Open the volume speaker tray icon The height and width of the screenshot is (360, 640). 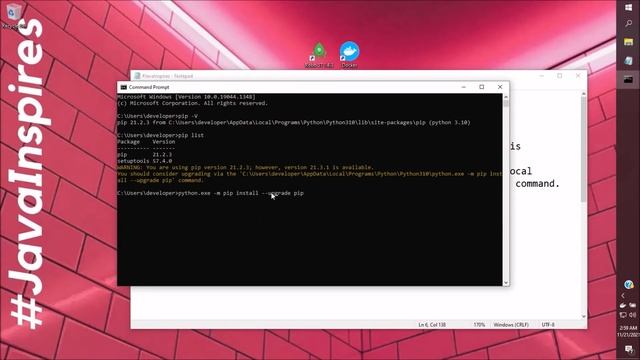click(633, 315)
